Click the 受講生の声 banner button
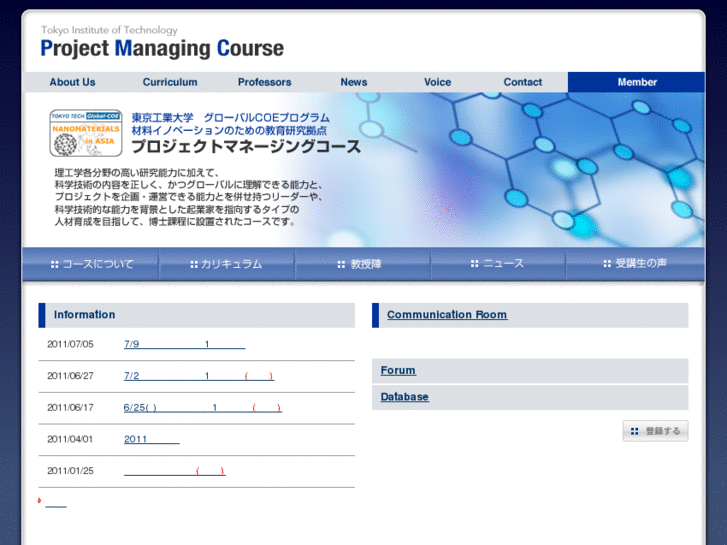The image size is (727, 545). (x=635, y=264)
